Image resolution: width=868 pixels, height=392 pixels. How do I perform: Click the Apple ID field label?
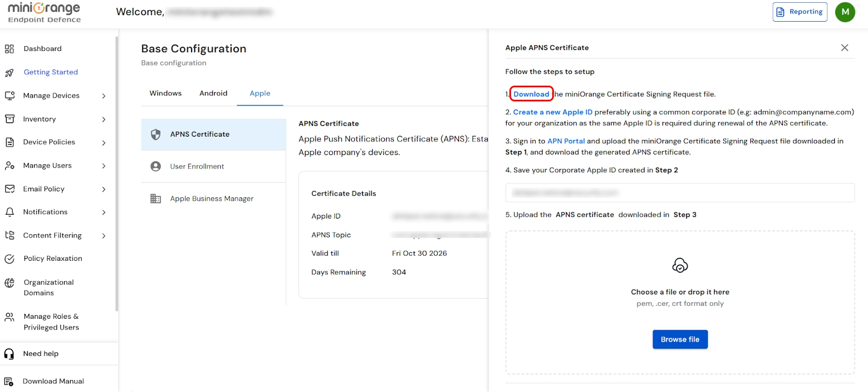pyautogui.click(x=326, y=216)
